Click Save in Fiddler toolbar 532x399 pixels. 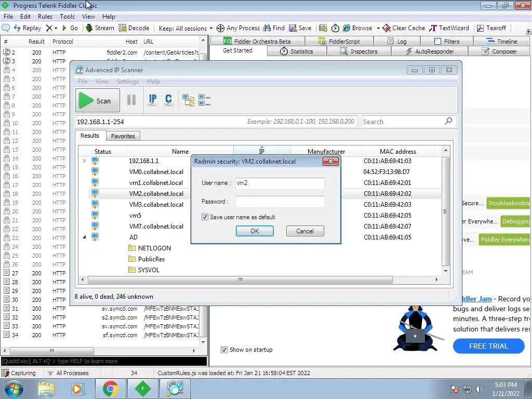(300, 28)
